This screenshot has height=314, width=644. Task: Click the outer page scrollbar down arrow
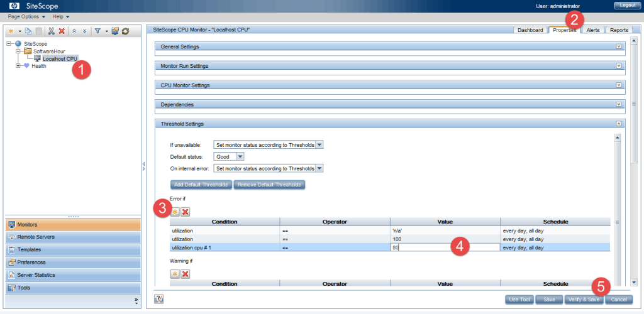[x=633, y=283]
